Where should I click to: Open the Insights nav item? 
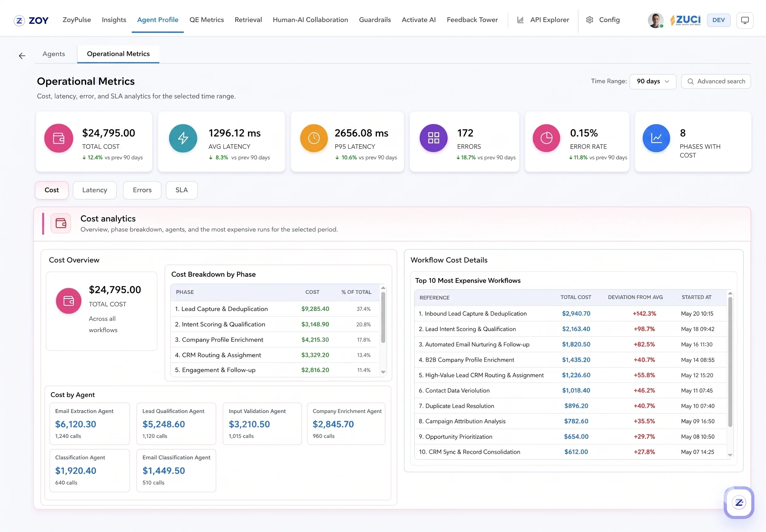tap(114, 20)
